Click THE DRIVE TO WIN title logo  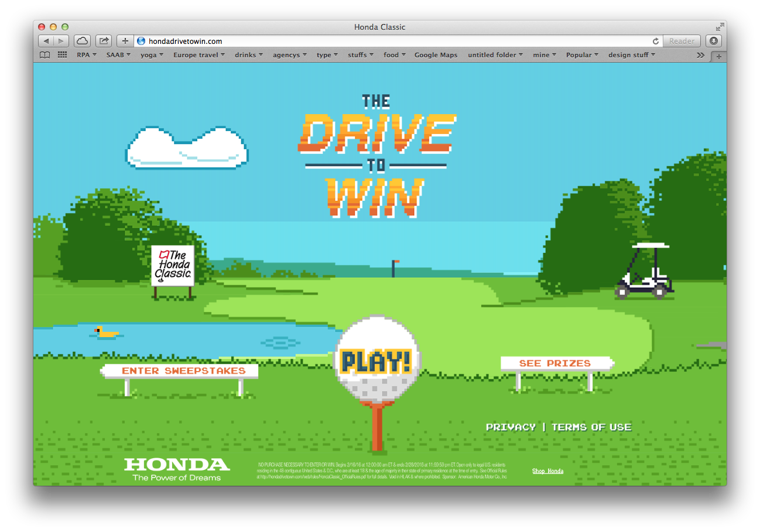pos(376,156)
